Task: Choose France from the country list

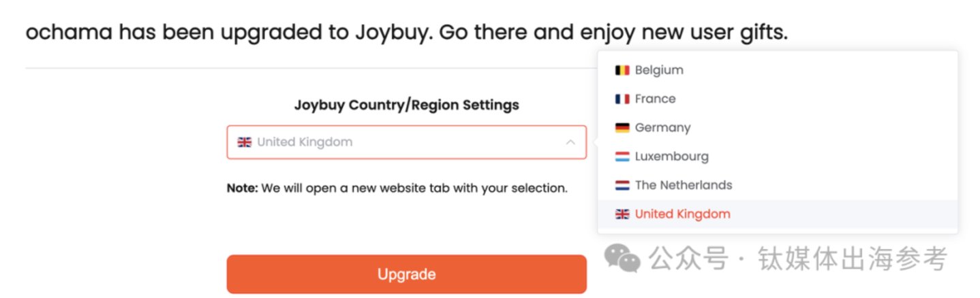Action: [x=778, y=99]
